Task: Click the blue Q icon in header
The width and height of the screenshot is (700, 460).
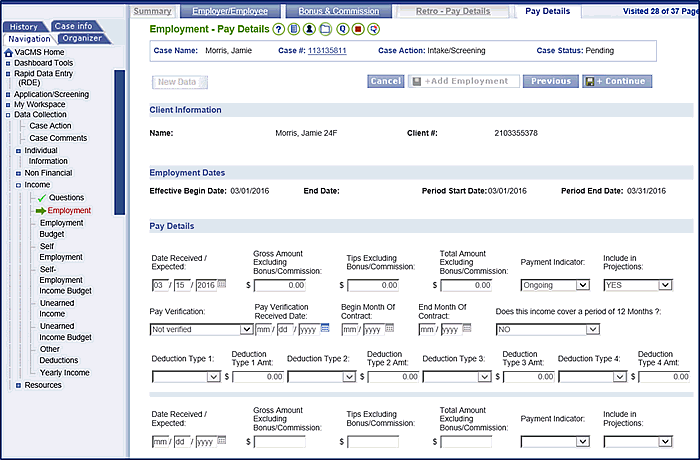Action: click(342, 29)
